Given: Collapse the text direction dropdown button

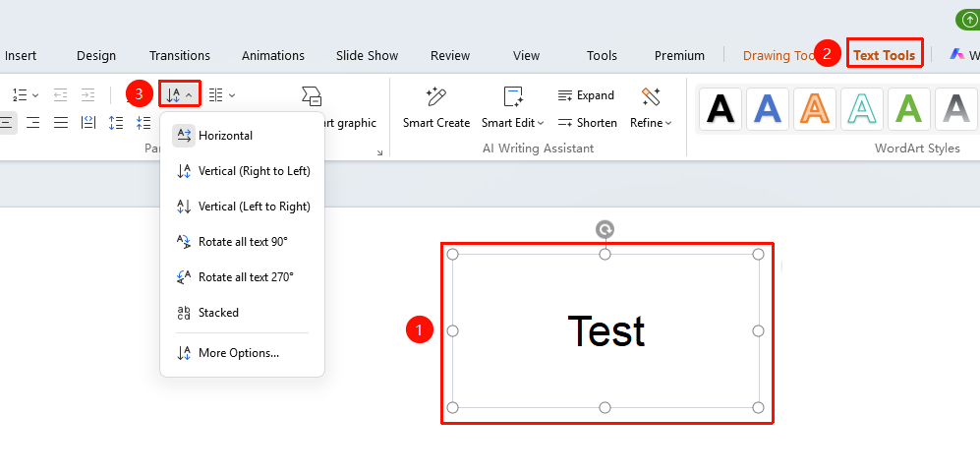Looking at the screenshot, I should pos(179,95).
